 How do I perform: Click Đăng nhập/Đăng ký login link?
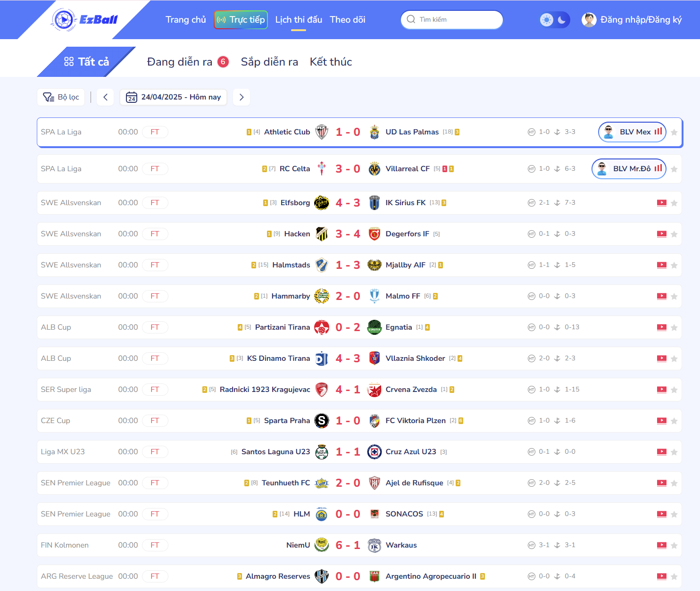(x=641, y=20)
